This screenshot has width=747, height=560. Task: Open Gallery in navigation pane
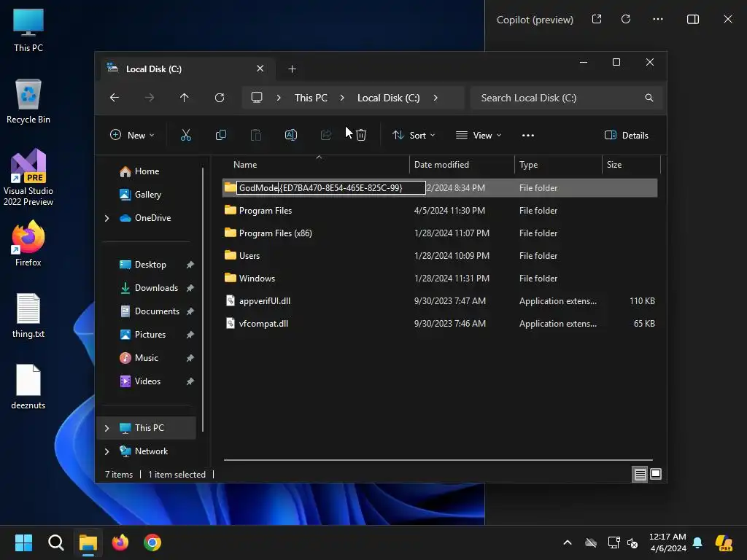147,195
